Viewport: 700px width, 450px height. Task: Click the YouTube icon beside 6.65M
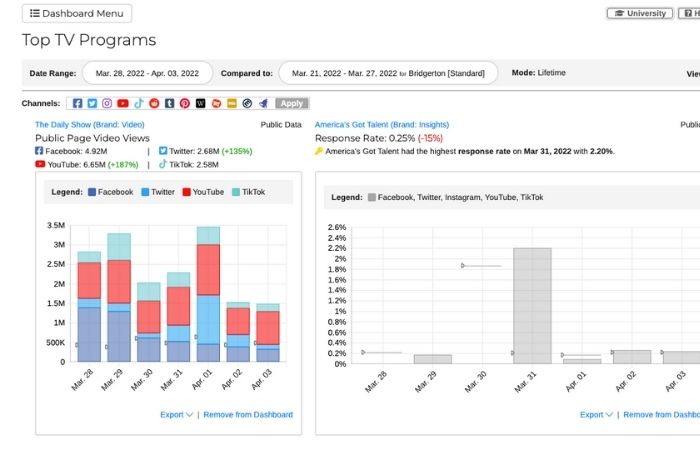pos(40,164)
